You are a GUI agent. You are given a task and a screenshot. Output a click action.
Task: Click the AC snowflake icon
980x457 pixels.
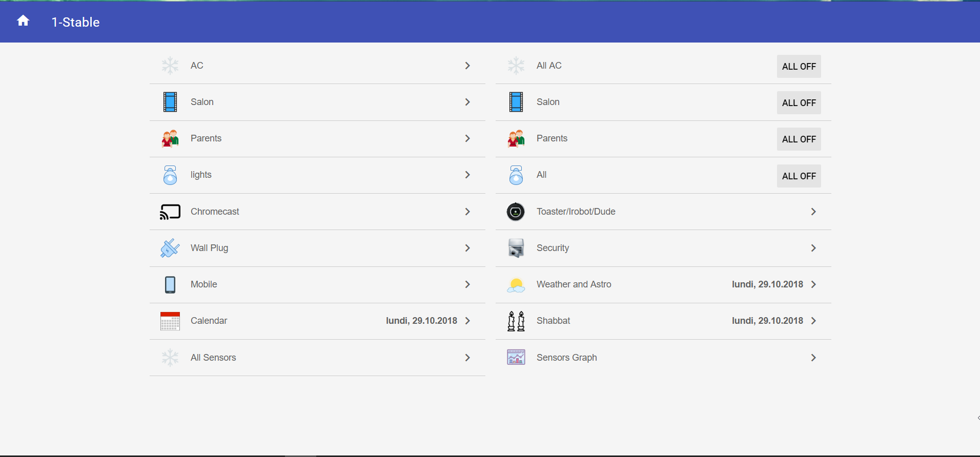(170, 66)
